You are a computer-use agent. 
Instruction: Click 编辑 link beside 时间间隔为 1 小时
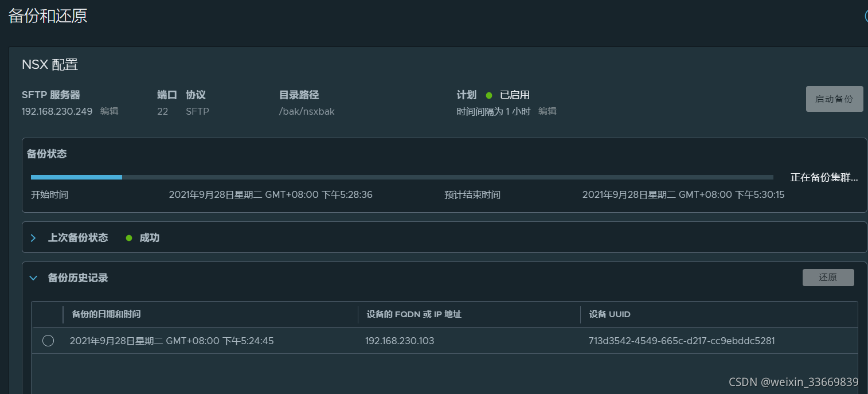(548, 111)
